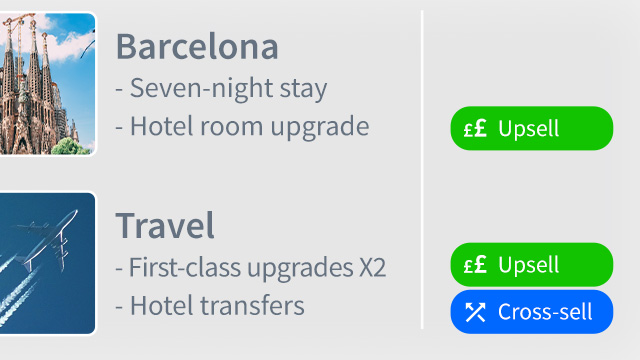Viewport: 640px width, 360px height.
Task: Select the Hotel room upgrade line item
Action: [242, 127]
